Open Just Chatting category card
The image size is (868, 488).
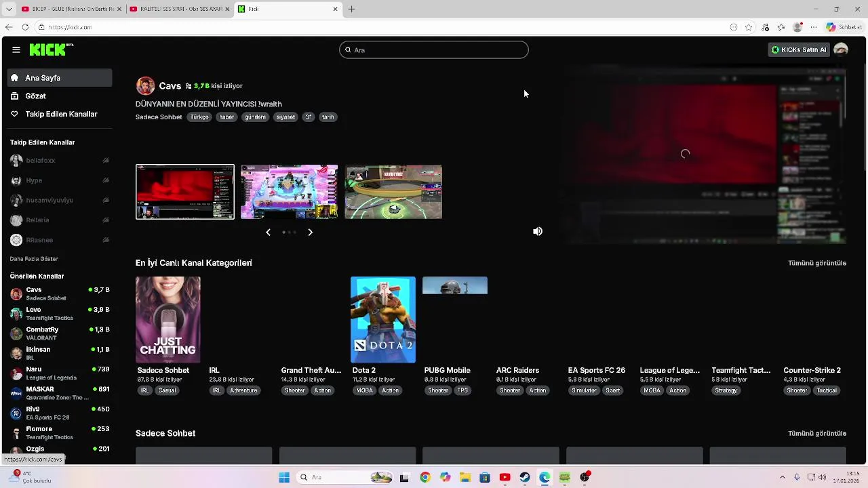(x=168, y=319)
